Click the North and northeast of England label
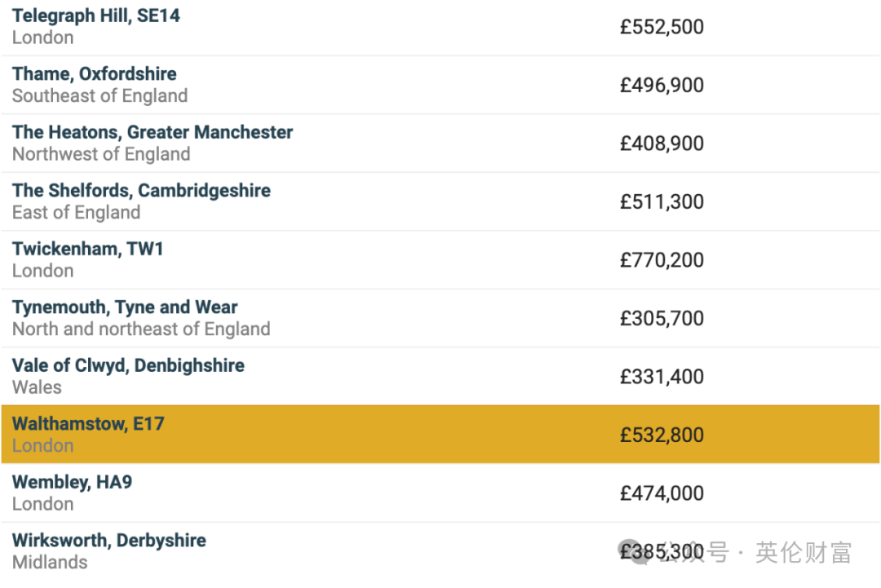881x588 pixels. [x=141, y=329]
